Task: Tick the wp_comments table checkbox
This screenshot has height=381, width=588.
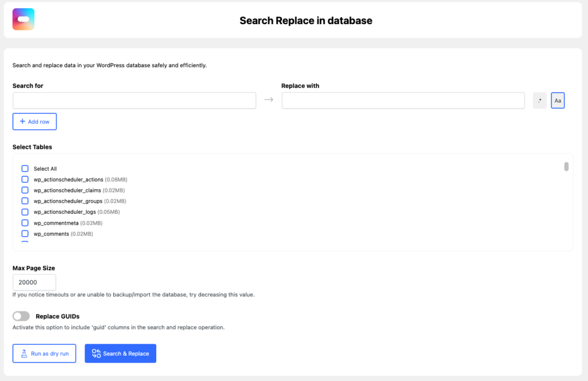Action: tap(25, 234)
